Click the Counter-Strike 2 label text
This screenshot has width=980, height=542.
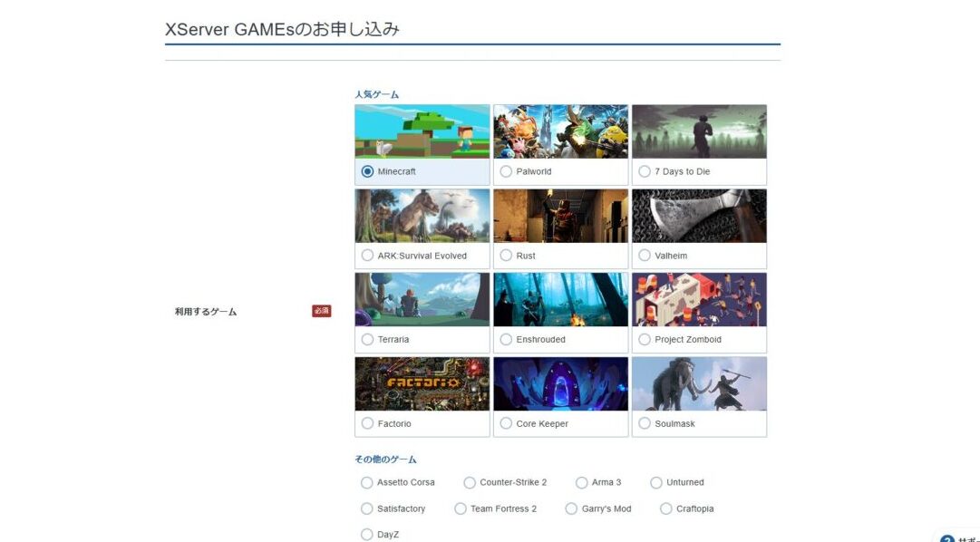coord(513,482)
